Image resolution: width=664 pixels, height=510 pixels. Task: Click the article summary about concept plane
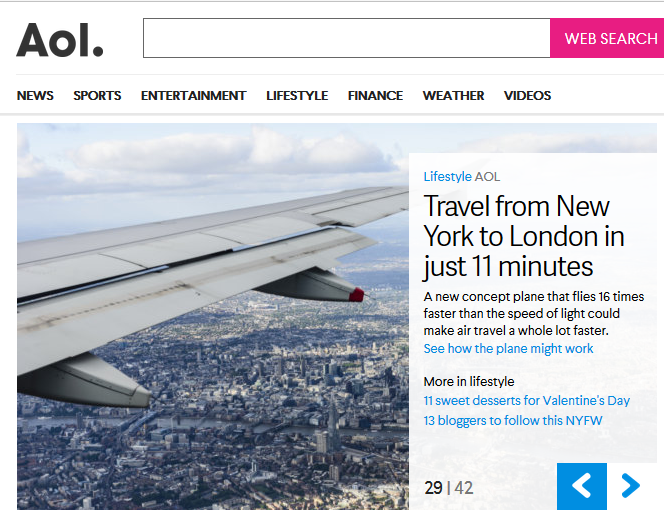click(x=534, y=313)
